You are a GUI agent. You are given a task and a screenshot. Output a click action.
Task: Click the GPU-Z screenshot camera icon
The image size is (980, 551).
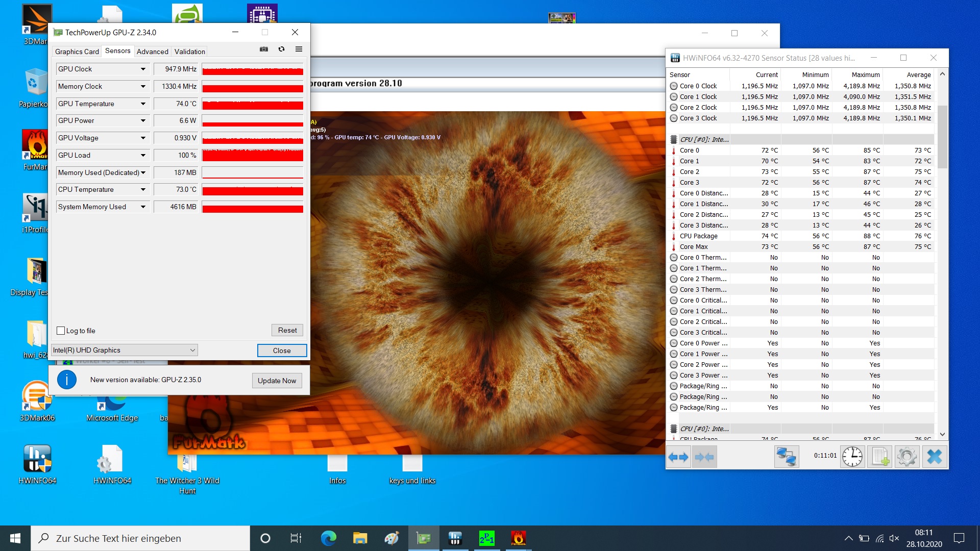[264, 49]
